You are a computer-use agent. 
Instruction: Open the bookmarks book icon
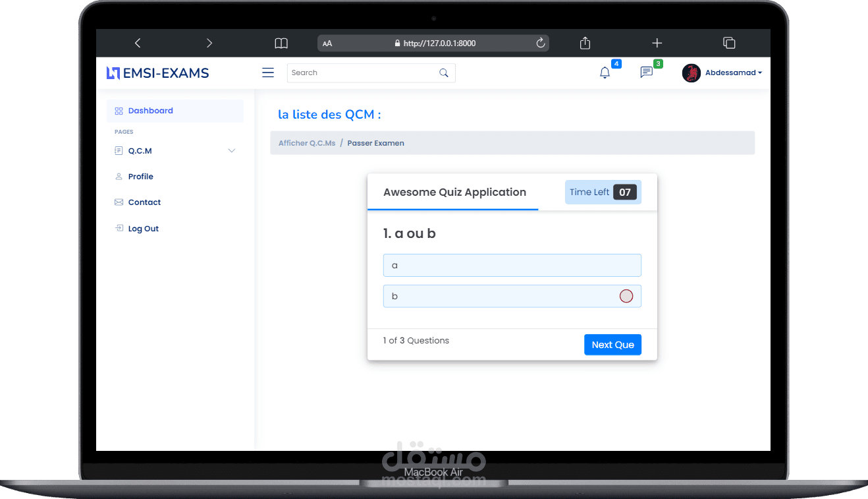coord(281,43)
